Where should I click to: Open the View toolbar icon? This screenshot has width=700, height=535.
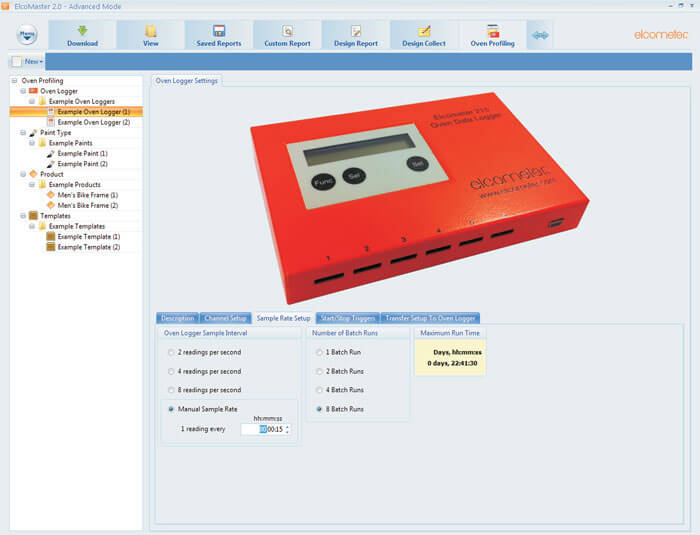150,35
